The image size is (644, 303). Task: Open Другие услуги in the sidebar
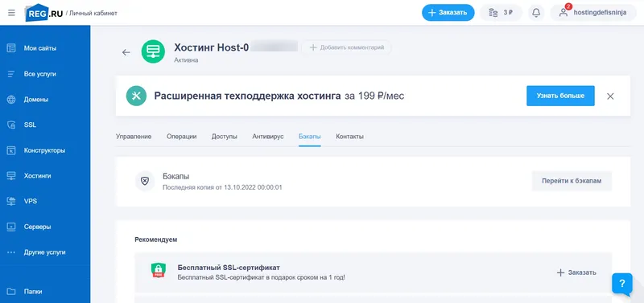pyautogui.click(x=45, y=252)
